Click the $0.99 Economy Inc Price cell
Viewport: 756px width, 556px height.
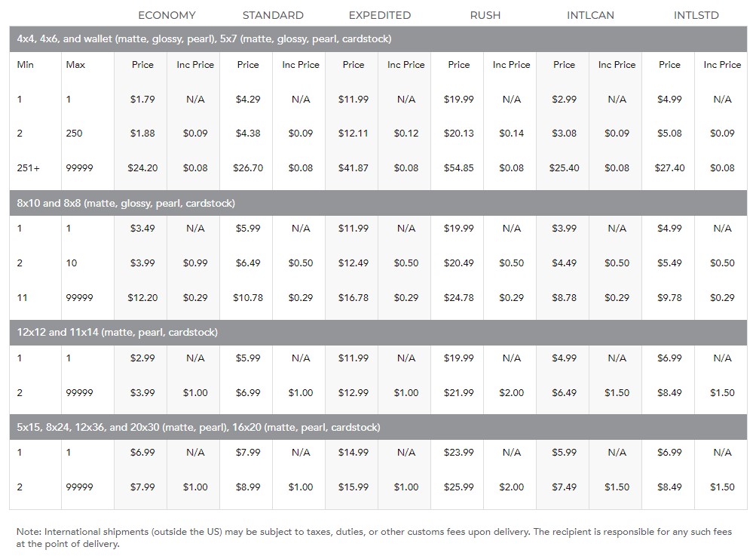tap(195, 263)
